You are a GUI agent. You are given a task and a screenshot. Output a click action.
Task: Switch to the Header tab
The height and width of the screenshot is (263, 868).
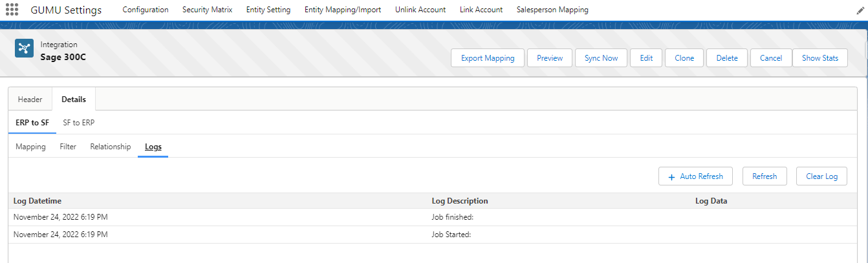(30, 99)
